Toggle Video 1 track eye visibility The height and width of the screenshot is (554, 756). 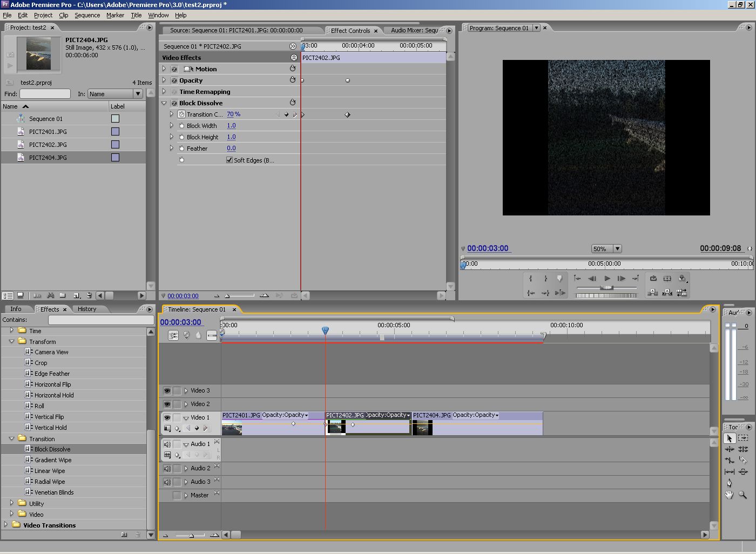coord(167,417)
